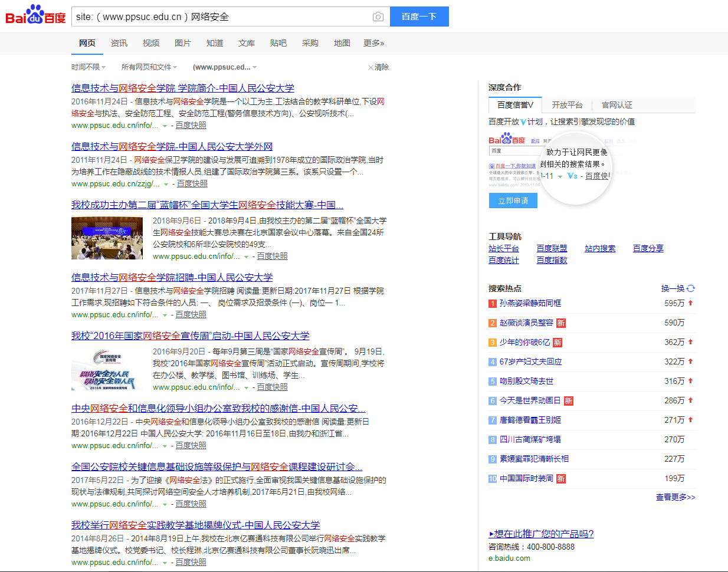Screen dimensions: 728x572
Task: Open 百度快照 for 学院简介 result
Action: click(x=191, y=126)
